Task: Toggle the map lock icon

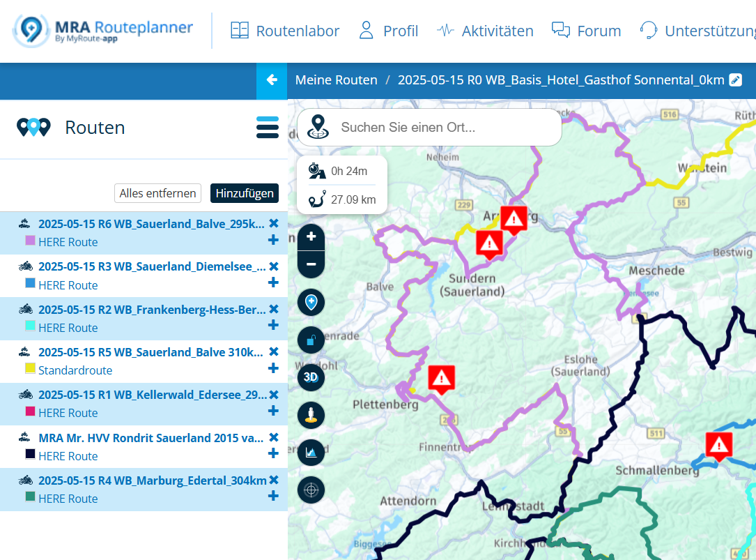Action: pos(311,340)
